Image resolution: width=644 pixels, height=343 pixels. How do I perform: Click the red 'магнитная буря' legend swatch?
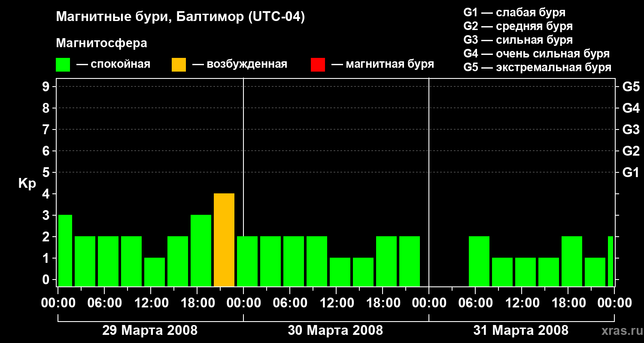point(318,65)
